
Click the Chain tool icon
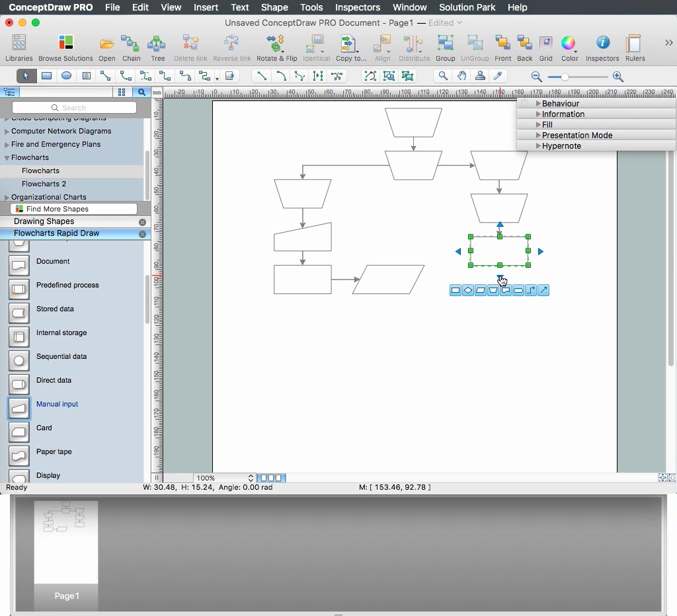[131, 44]
